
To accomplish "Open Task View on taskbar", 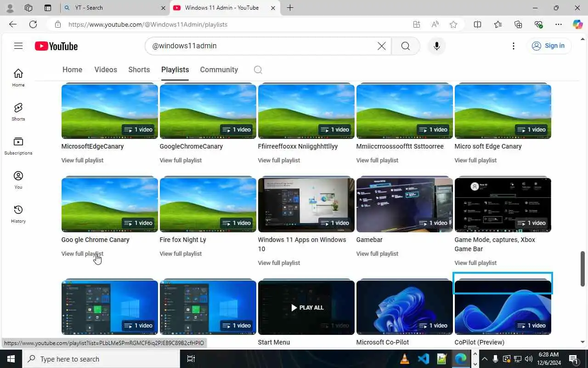I will click(191, 359).
